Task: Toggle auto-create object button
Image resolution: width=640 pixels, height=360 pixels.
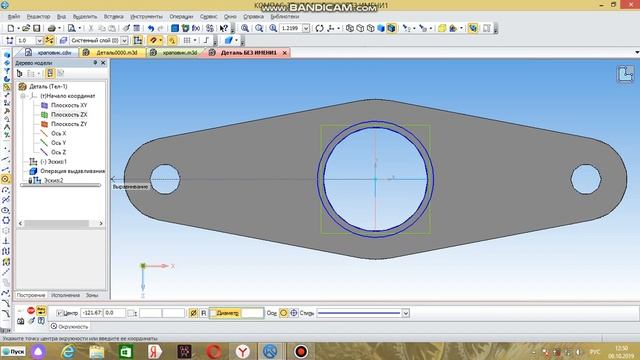Action: [41, 311]
